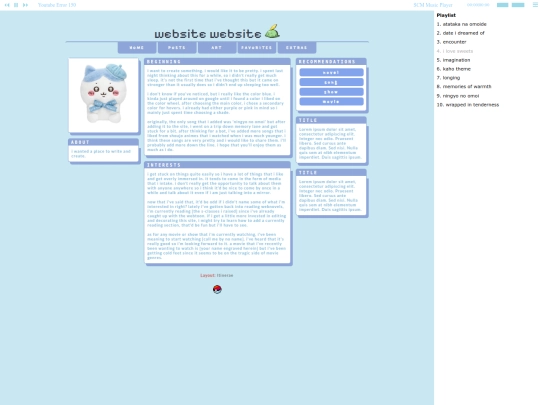Click the About section header
Viewport: 540px width, 405px height.
point(104,142)
